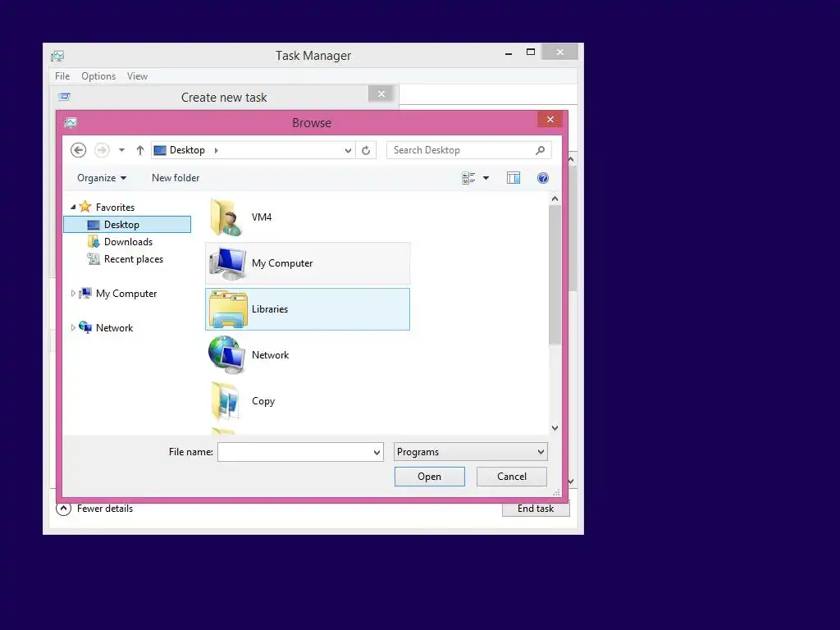This screenshot has width=840, height=630.
Task: Go back using the Back arrow
Action: (78, 151)
